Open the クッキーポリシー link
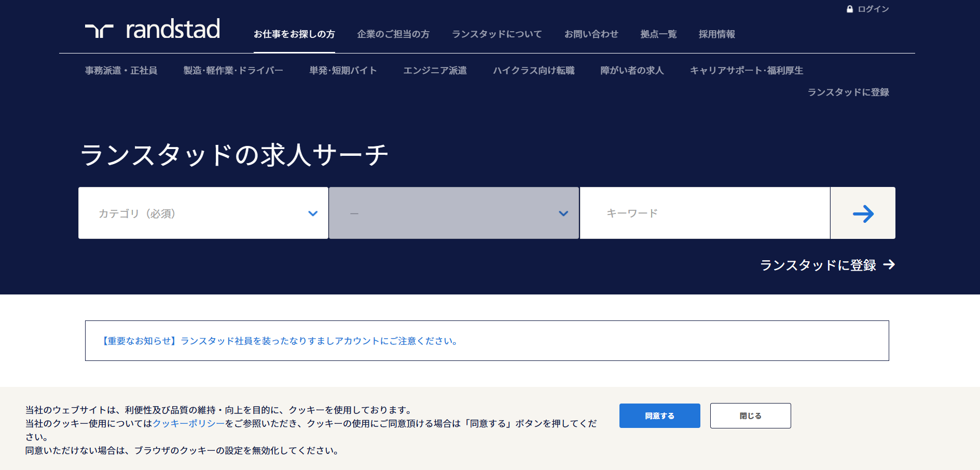This screenshot has width=980, height=470. pyautogui.click(x=188, y=424)
